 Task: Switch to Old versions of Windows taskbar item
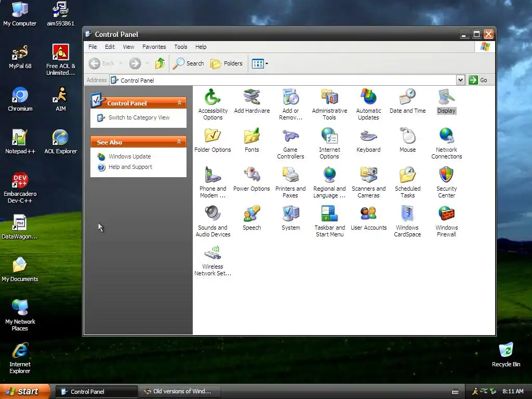[x=180, y=392]
